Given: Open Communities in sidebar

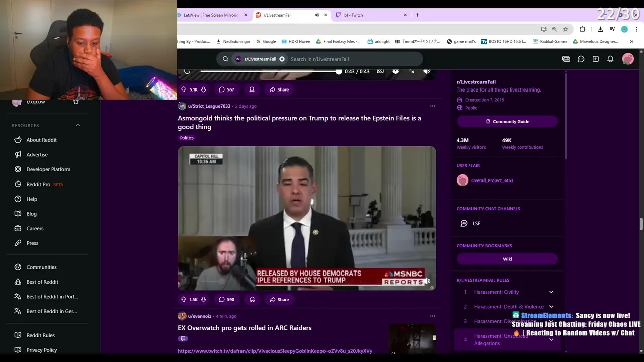Looking at the screenshot, I should click(41, 267).
